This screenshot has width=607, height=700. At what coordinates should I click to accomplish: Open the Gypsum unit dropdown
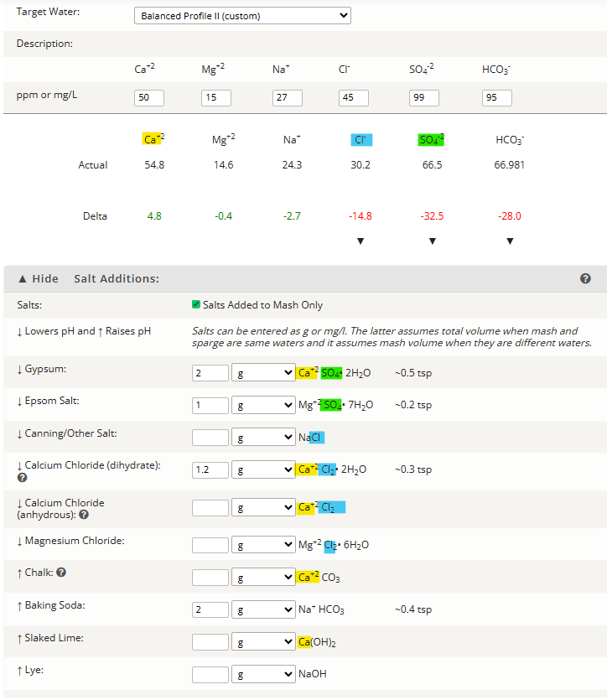pos(263,372)
